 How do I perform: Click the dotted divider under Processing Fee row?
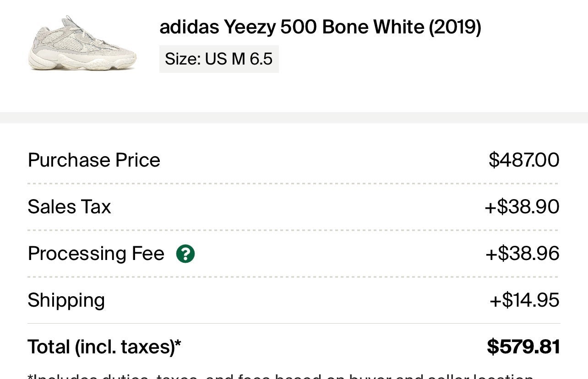click(x=294, y=277)
